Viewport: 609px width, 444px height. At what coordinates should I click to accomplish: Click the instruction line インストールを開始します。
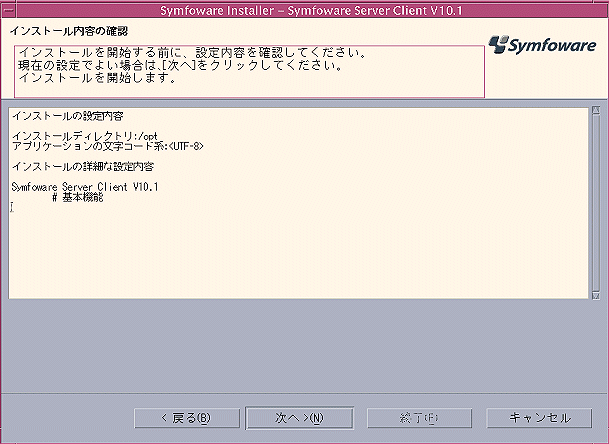(97, 78)
